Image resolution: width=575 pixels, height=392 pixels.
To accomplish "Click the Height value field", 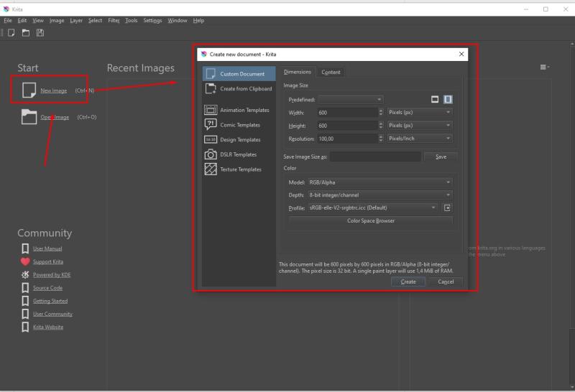I will pos(348,126).
